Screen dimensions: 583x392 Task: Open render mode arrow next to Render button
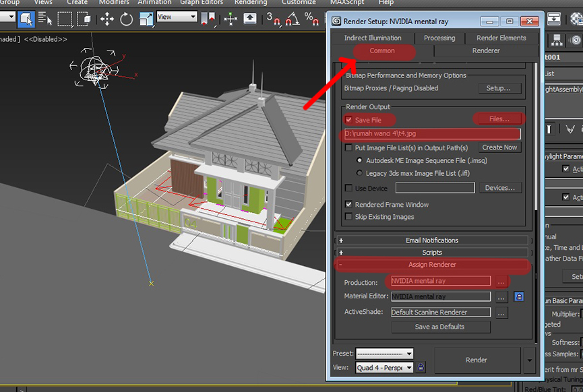530,360
